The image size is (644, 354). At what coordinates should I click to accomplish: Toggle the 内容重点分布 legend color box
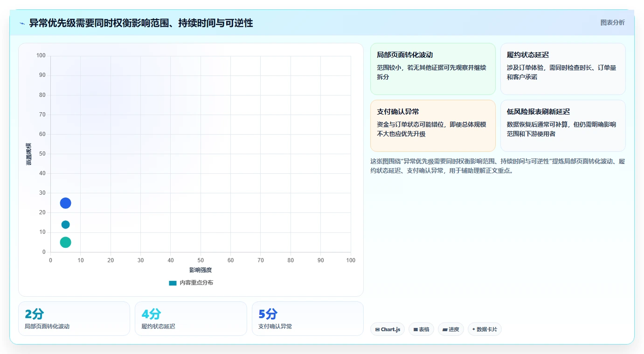[173, 283]
